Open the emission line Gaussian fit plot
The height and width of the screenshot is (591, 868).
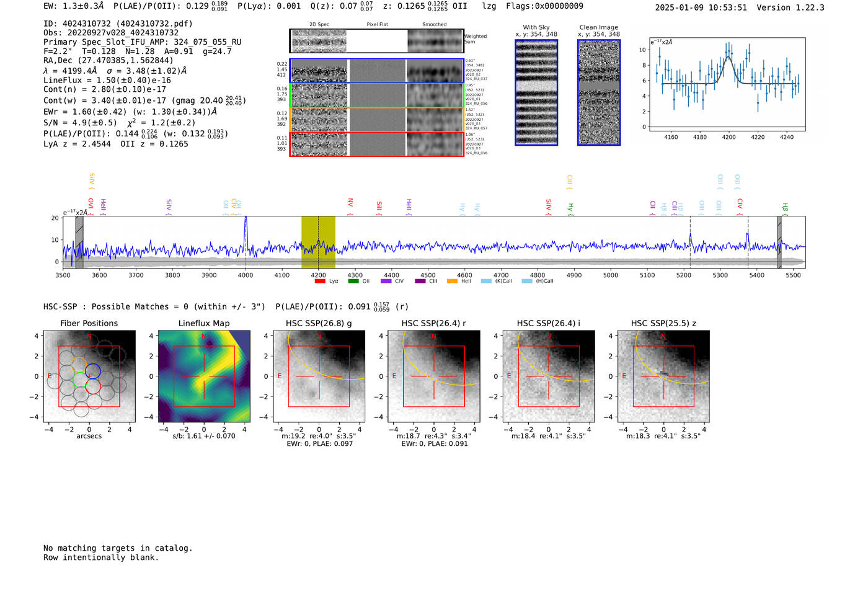tap(727, 84)
